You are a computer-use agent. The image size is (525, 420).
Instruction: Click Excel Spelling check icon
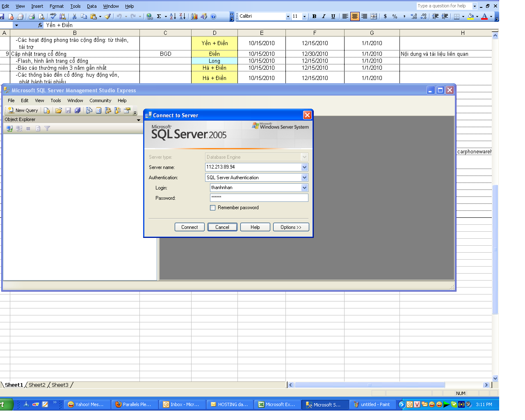[x=53, y=16]
